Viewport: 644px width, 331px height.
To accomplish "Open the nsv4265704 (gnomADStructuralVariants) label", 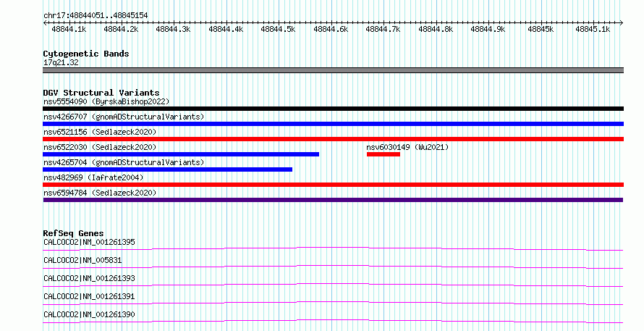I will tap(124, 162).
